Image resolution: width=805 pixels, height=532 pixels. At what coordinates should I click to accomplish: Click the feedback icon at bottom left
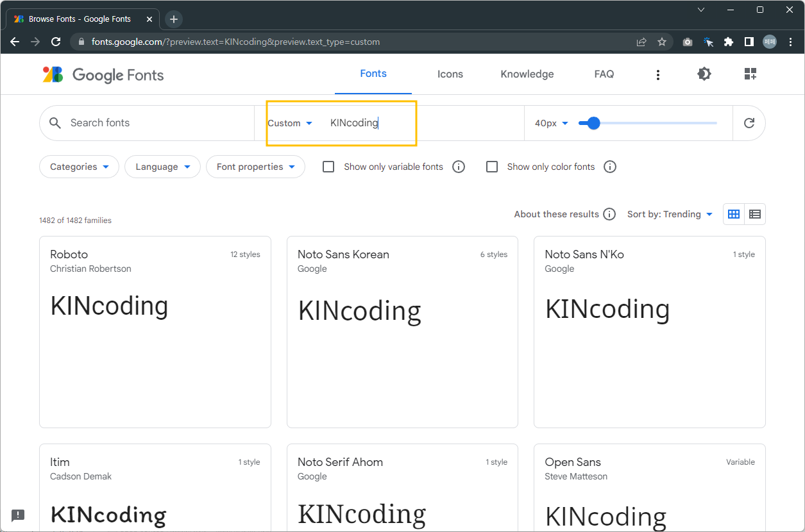tap(18, 515)
